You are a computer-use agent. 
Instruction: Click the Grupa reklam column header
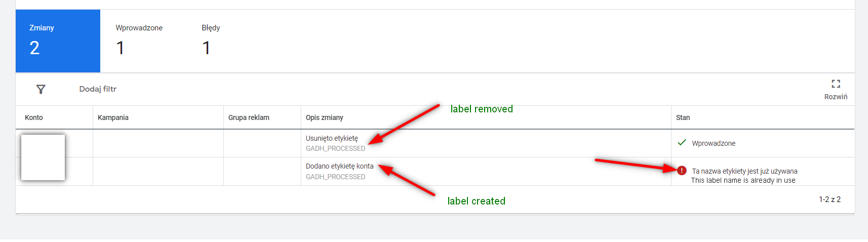pyautogui.click(x=249, y=117)
